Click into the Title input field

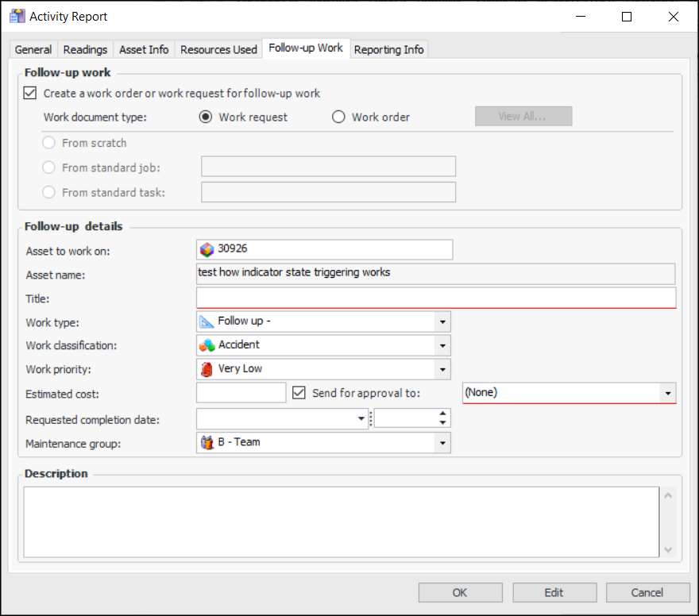coord(436,298)
